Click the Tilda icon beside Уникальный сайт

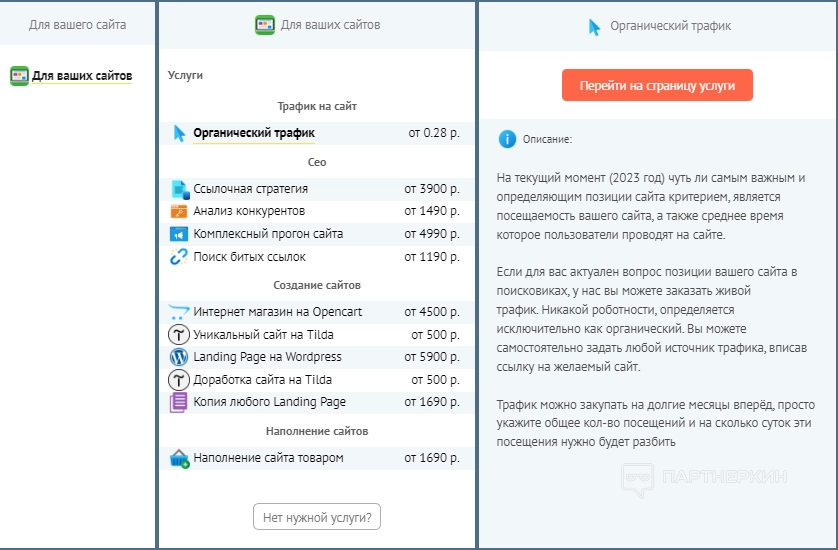tap(179, 334)
